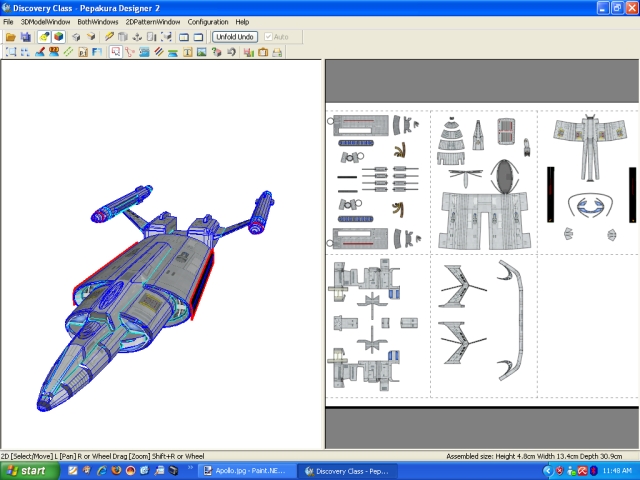This screenshot has width=640, height=480.
Task: Open a file with the folder icon
Action: [x=11, y=37]
